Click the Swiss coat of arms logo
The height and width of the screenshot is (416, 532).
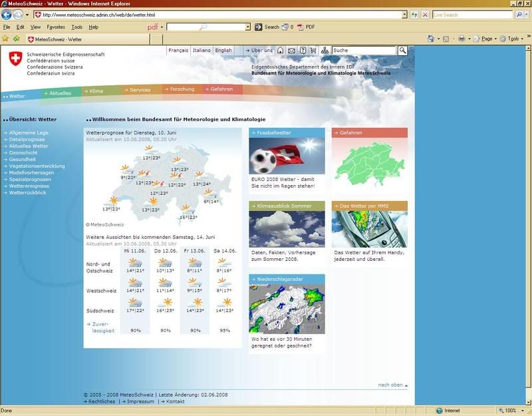click(x=15, y=59)
